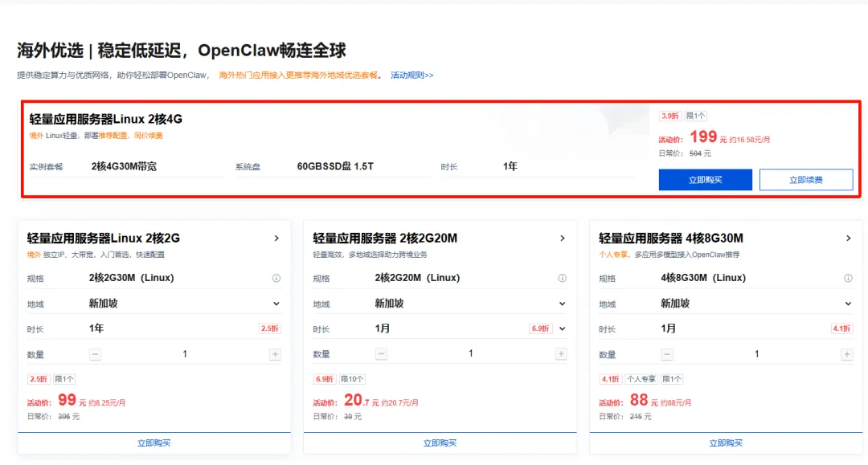Viewport: 868px width, 465px height.
Task: Click the 轻量应用服务器 4核8G30M title
Action: [671, 239]
